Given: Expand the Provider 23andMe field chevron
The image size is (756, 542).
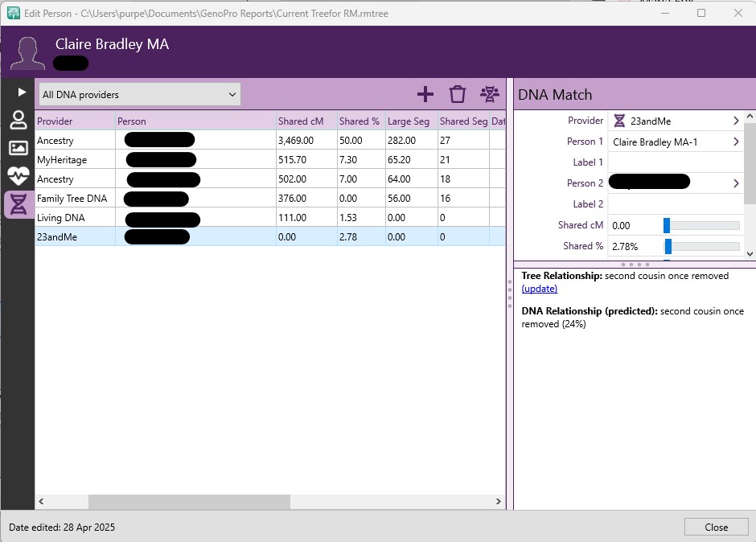Looking at the screenshot, I should click(x=736, y=121).
